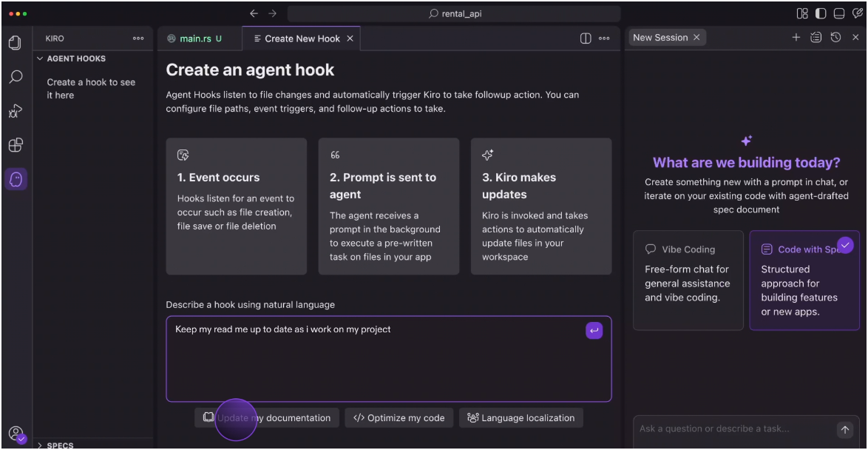Click the 'Create an agent hook' heading
The width and height of the screenshot is (868, 450).
point(250,70)
